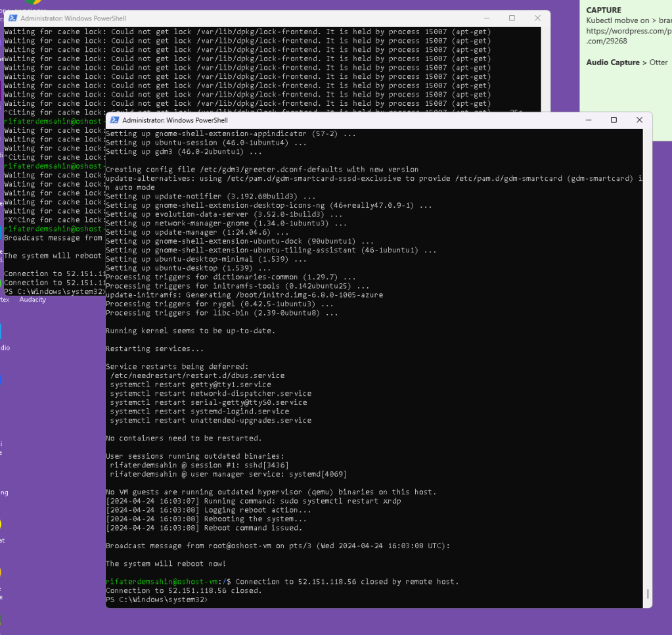Click 'No containers need to be restarted.' line
Screen dimensions: 672x635
[x=183, y=438]
